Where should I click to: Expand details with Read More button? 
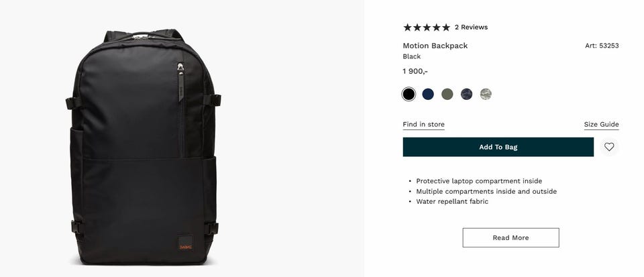pyautogui.click(x=511, y=237)
